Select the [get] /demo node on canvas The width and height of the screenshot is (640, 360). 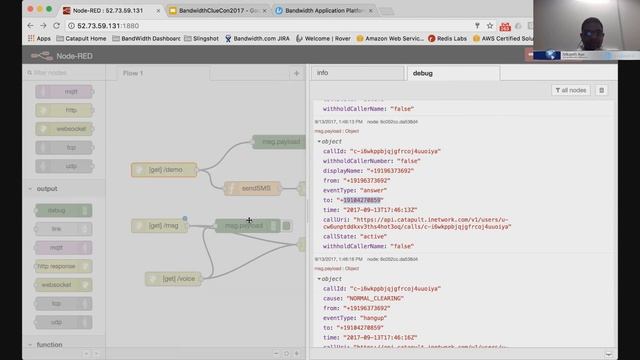pos(164,170)
